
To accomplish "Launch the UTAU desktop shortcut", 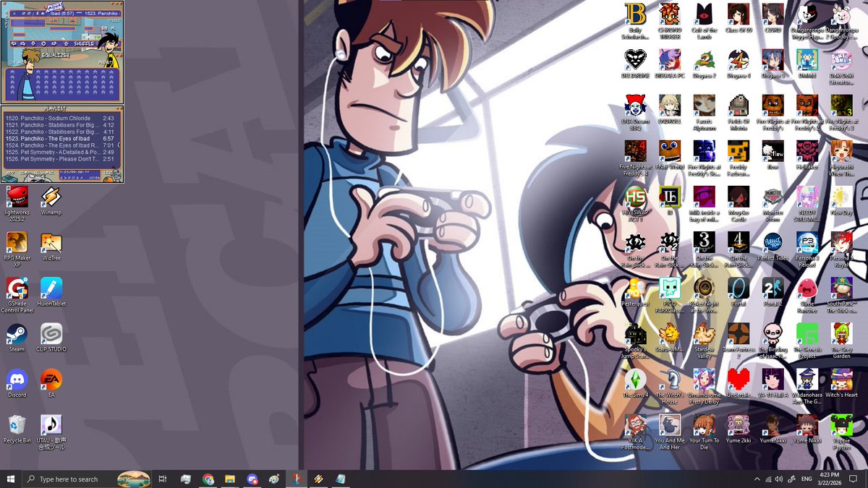I will pos(51,432).
